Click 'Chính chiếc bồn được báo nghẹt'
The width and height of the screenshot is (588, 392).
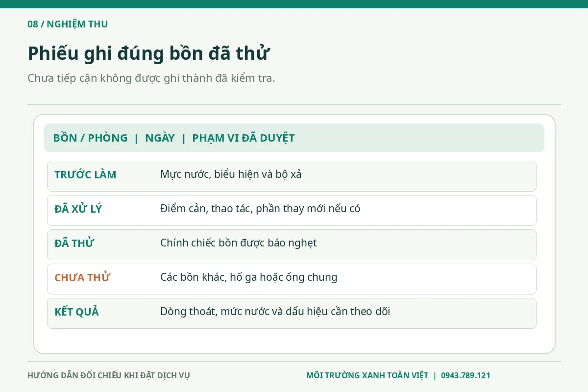[x=239, y=243]
